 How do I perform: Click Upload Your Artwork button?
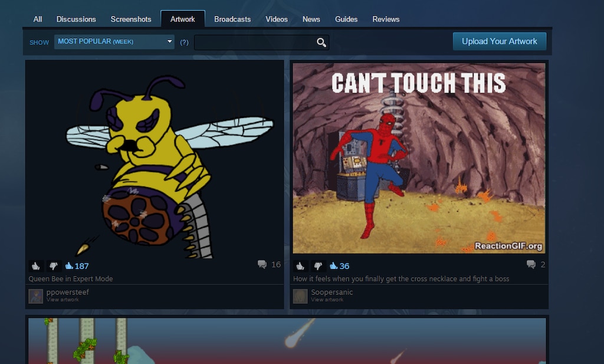point(500,41)
